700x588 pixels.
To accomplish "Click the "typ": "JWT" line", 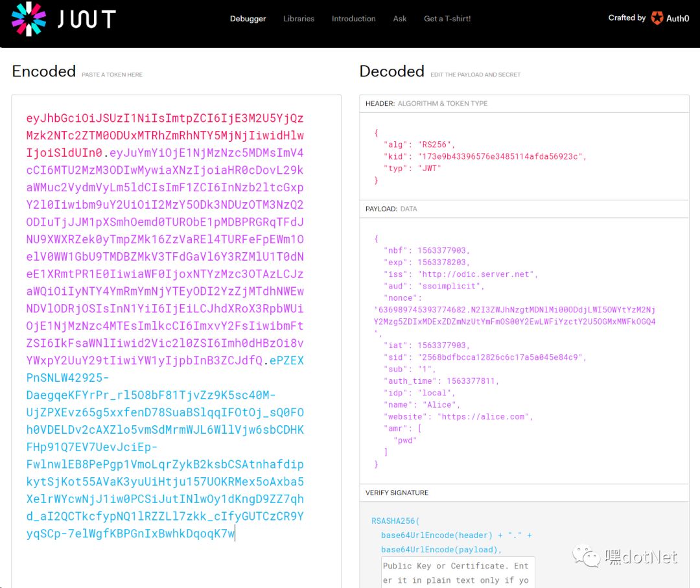I will point(412,169).
